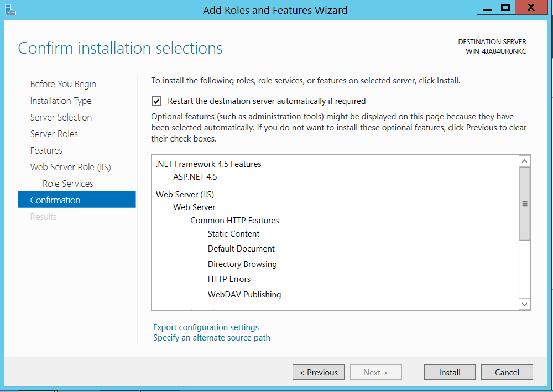Open Export configuration settings link
553x392 pixels.
point(206,327)
